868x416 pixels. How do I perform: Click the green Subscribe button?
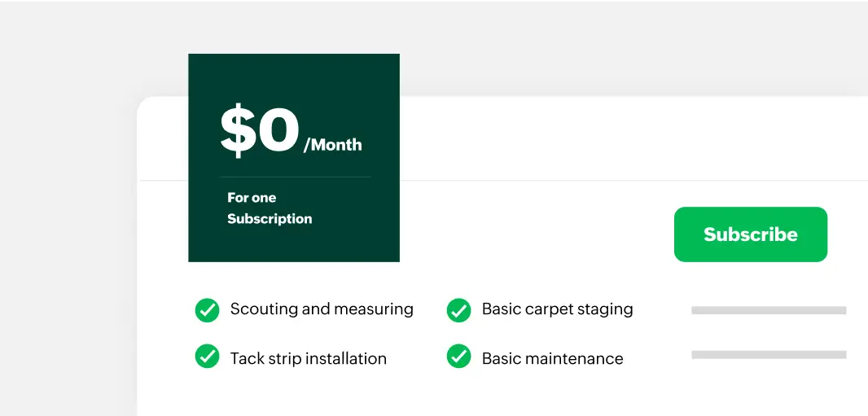pyautogui.click(x=750, y=234)
